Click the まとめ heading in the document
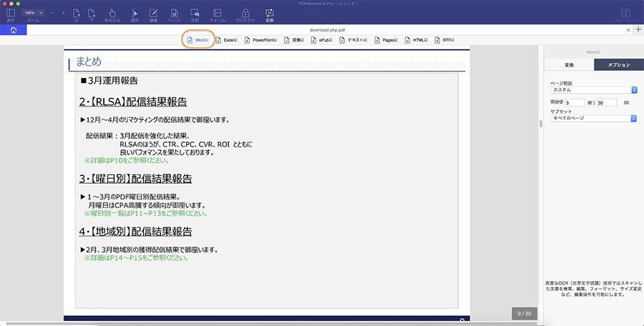 pyautogui.click(x=89, y=61)
